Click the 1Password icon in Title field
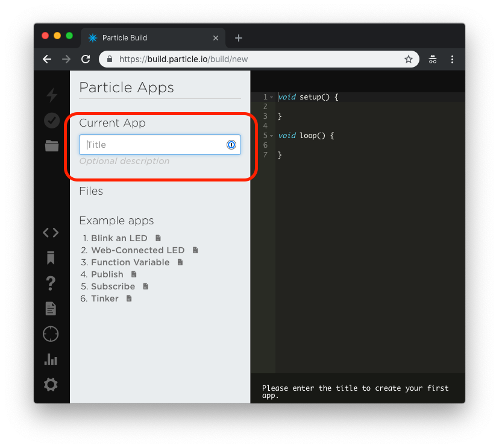Image resolution: width=499 pixels, height=448 pixels. 231,145
